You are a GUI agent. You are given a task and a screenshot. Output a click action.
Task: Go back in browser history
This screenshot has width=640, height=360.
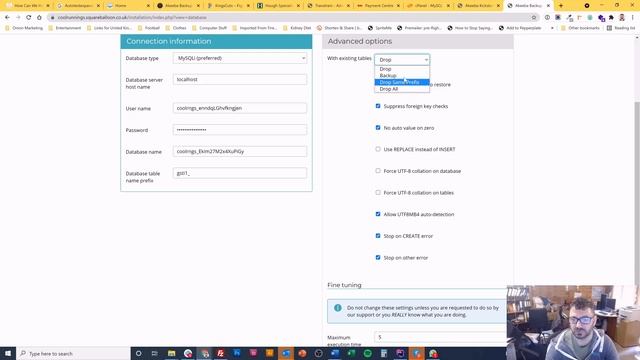[7, 18]
